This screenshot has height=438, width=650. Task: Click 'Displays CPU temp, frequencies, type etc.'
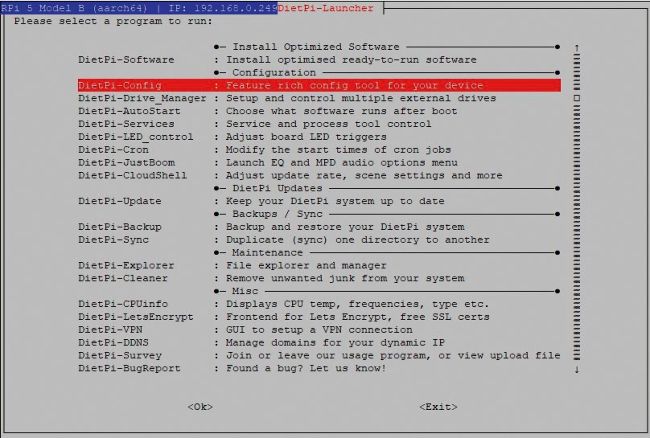(357, 304)
